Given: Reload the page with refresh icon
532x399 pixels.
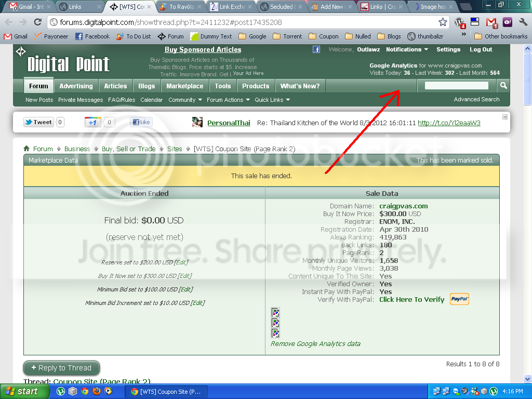Looking at the screenshot, I should 37,22.
